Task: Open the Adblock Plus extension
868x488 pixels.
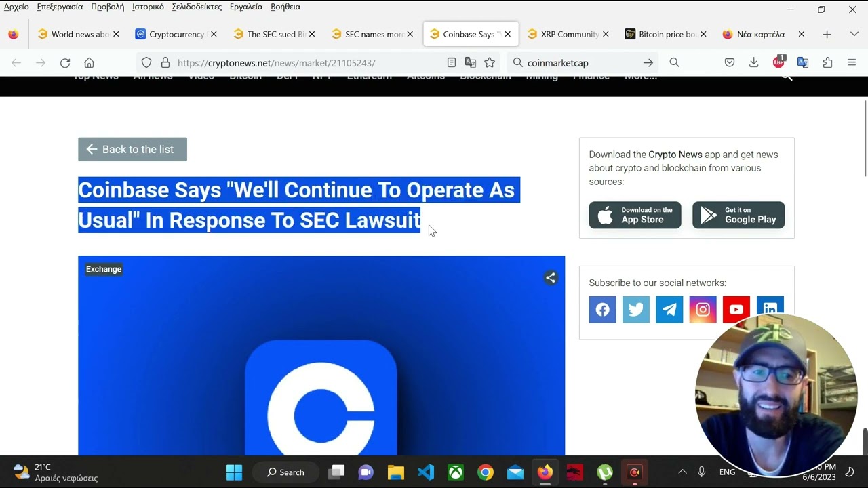Action: 778,62
